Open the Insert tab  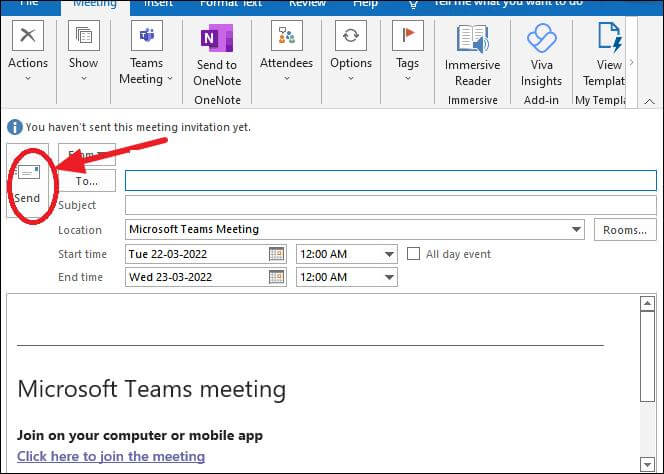click(x=158, y=4)
